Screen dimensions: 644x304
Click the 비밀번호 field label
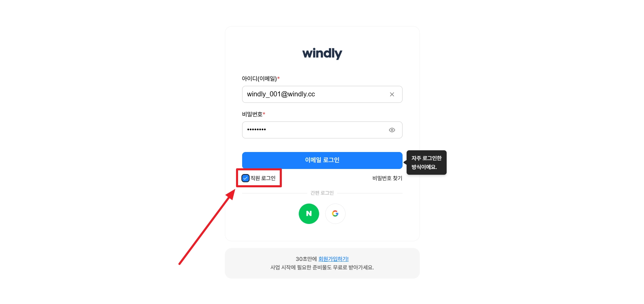pyautogui.click(x=252, y=114)
